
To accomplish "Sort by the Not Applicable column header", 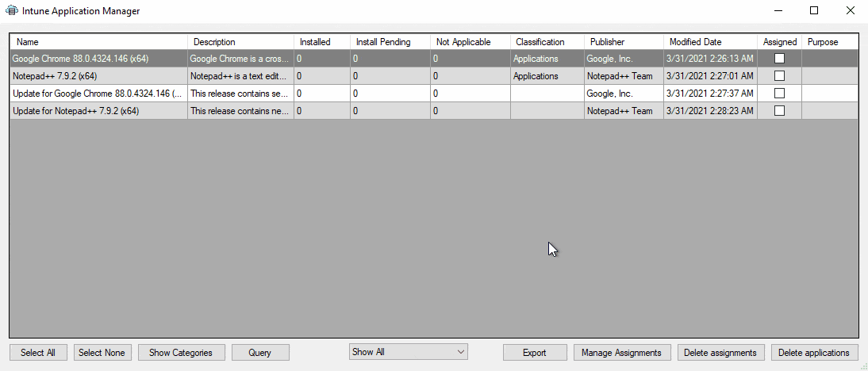I will pos(470,42).
